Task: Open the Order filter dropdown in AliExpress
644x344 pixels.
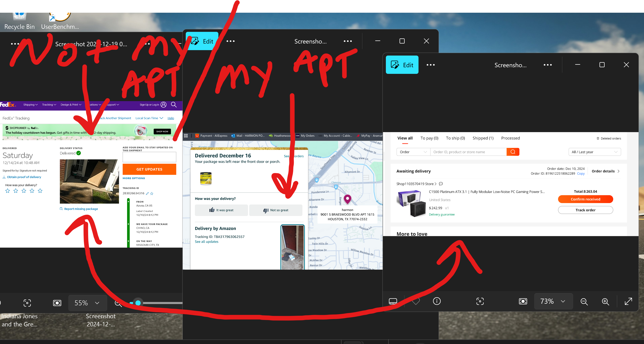Action: (413, 152)
